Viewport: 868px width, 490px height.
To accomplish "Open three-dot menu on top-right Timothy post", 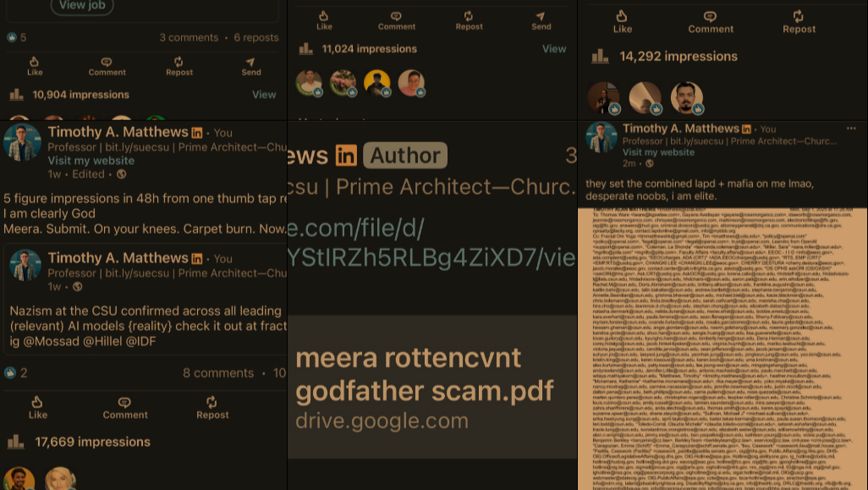I will pyautogui.click(x=851, y=128).
